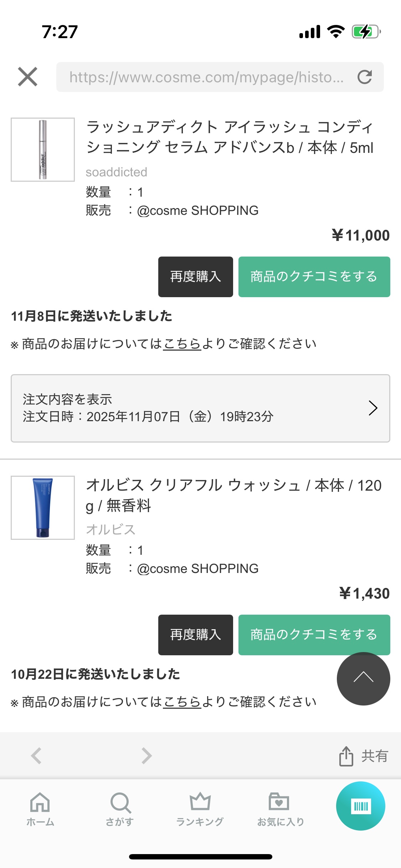The height and width of the screenshot is (868, 401).
Task: Open the Lash Addict serum product thumbnail
Action: point(43,150)
